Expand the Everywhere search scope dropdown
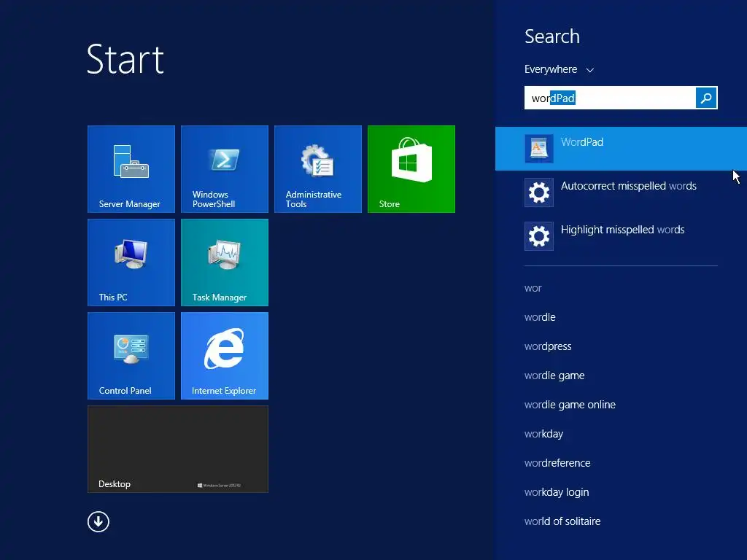Screen dimensions: 747x560 [x=559, y=69]
